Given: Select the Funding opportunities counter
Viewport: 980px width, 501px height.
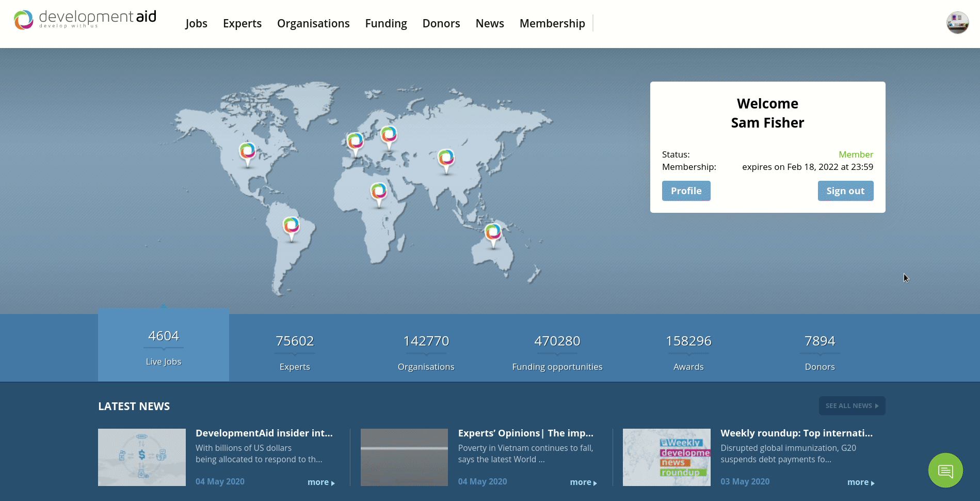Looking at the screenshot, I should coord(557,351).
